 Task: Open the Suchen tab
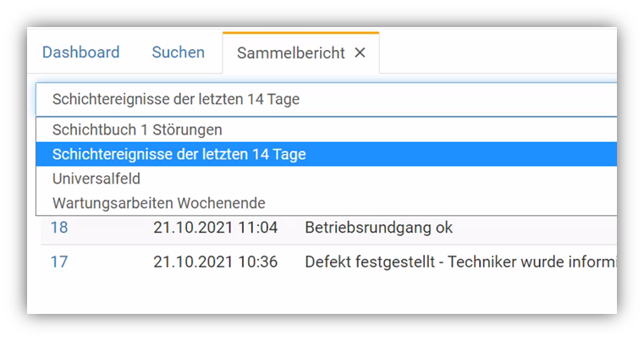click(x=178, y=52)
